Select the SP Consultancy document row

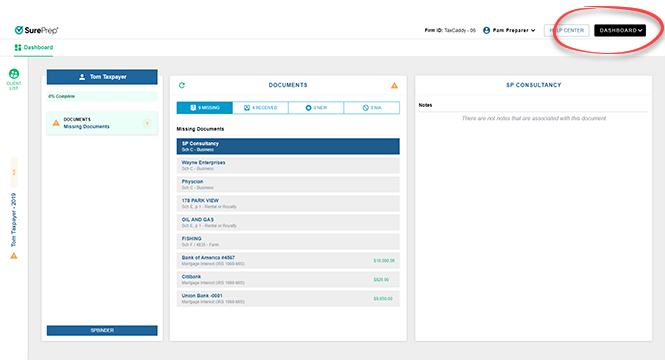coord(288,146)
